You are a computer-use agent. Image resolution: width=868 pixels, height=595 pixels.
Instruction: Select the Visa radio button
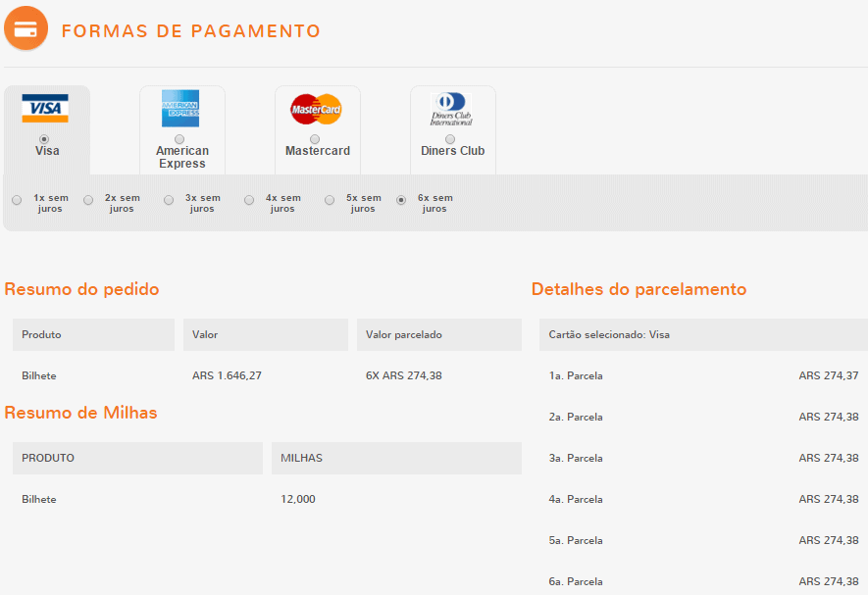coord(44,139)
